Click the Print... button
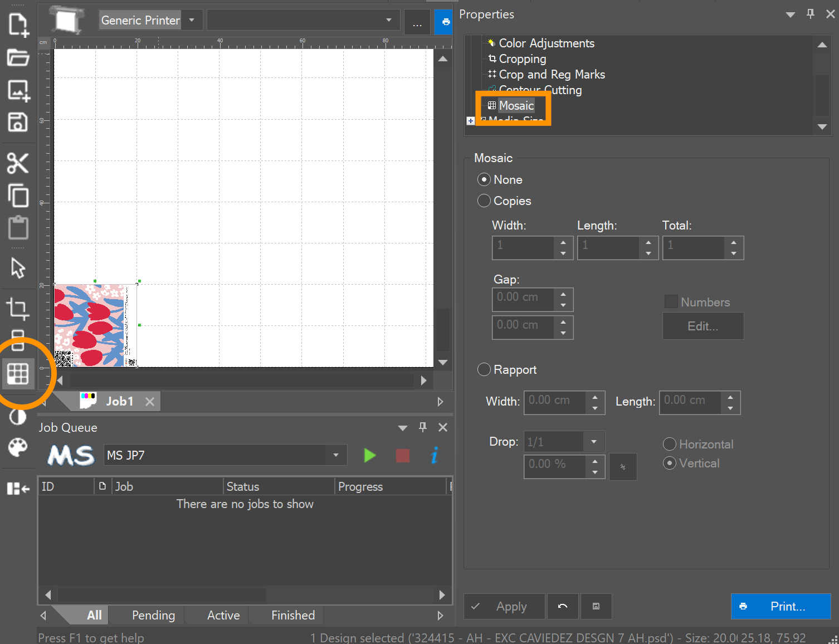 click(x=781, y=606)
